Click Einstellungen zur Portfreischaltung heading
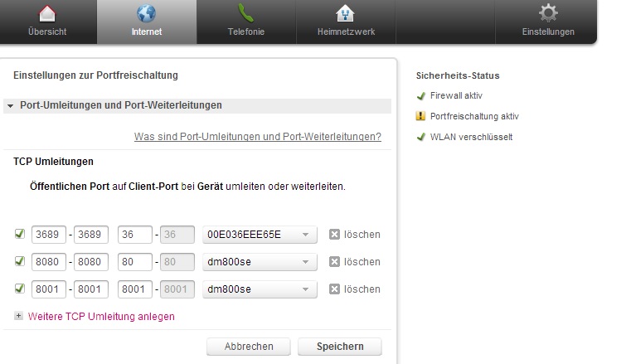 [x=95, y=75]
